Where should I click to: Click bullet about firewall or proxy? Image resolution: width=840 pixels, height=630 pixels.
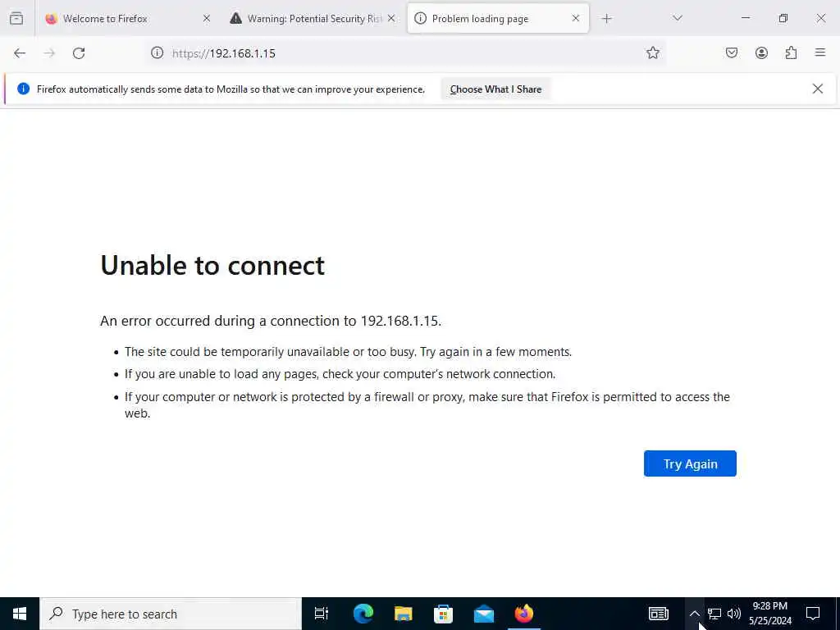pos(427,404)
